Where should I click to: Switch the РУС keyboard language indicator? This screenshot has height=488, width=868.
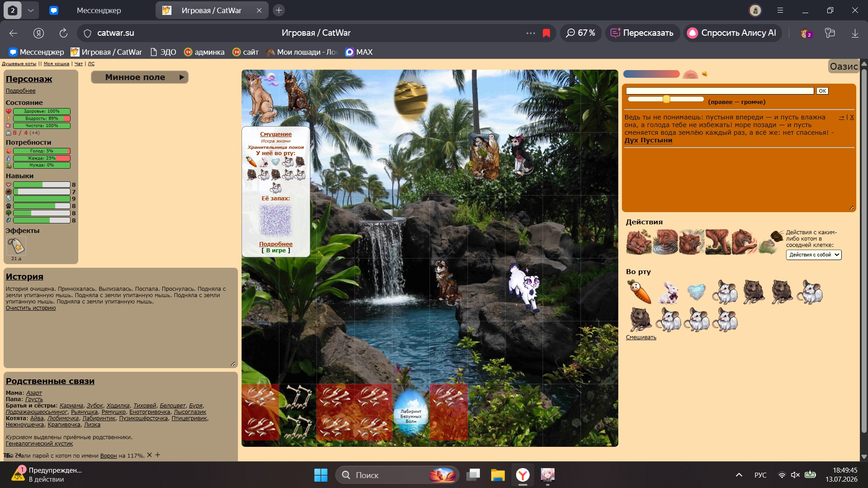coord(760,475)
